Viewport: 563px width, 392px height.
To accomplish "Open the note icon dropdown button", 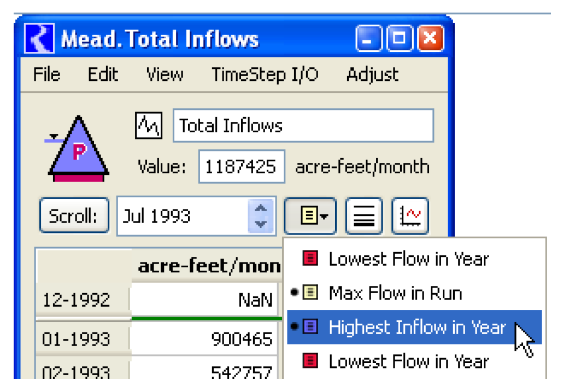I will pos(310,216).
